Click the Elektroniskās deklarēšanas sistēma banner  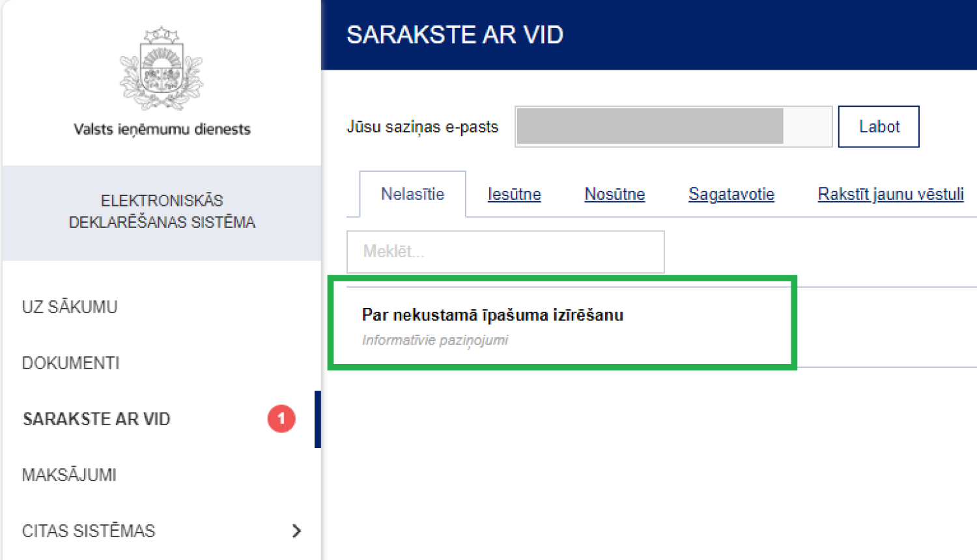tap(162, 212)
